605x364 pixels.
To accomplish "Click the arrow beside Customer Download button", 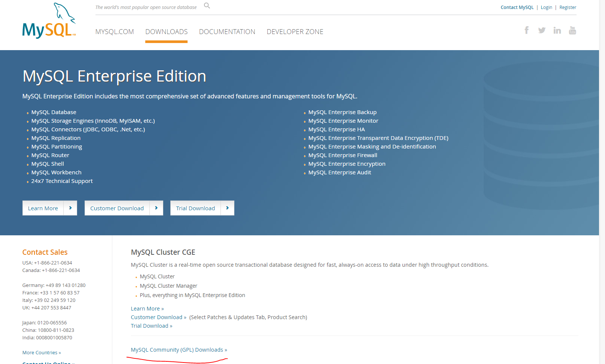I will pyautogui.click(x=156, y=208).
